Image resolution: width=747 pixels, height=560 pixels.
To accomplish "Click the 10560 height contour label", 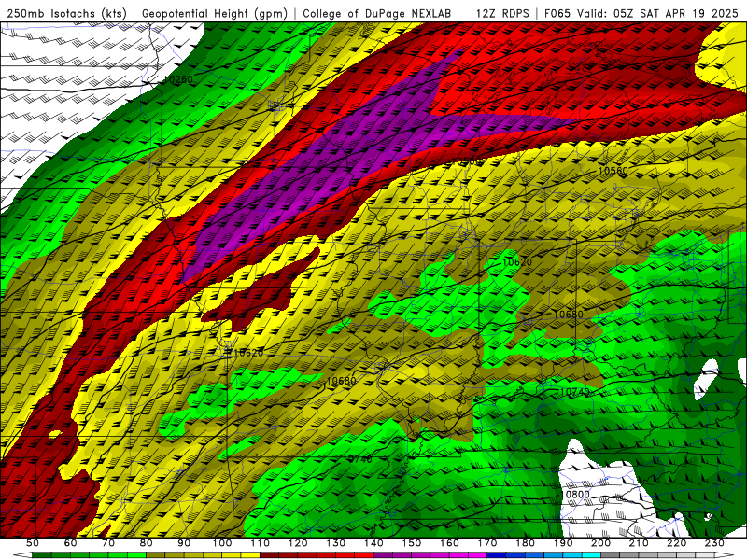I will click(x=613, y=171).
